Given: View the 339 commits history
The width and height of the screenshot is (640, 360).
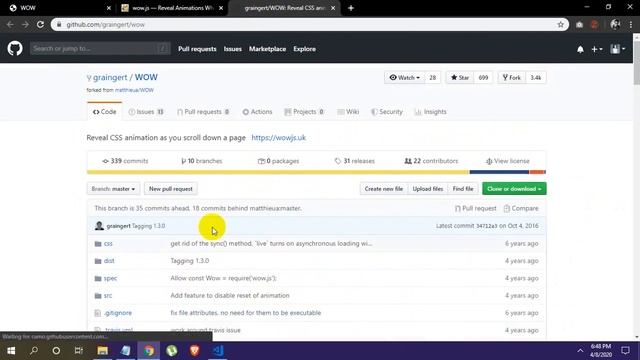Looking at the screenshot, I should [125, 161].
